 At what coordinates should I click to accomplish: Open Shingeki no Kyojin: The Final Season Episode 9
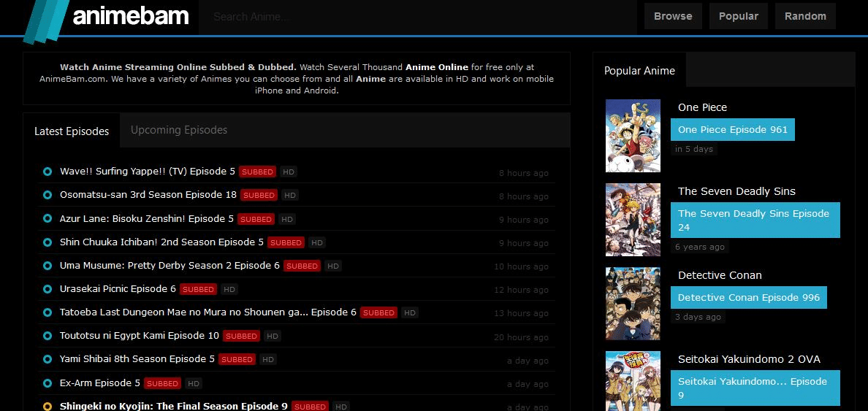pos(174,406)
